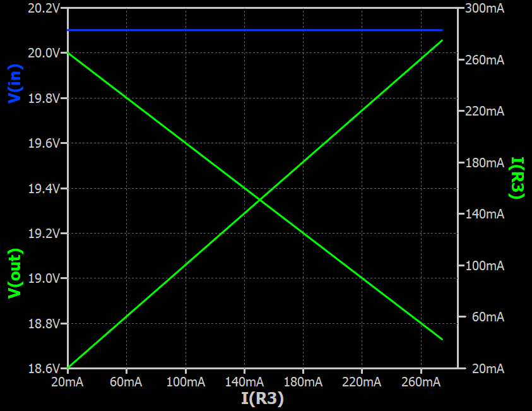Click the green I(R3) right axis label
The height and width of the screenshot is (411, 532).
point(517,177)
